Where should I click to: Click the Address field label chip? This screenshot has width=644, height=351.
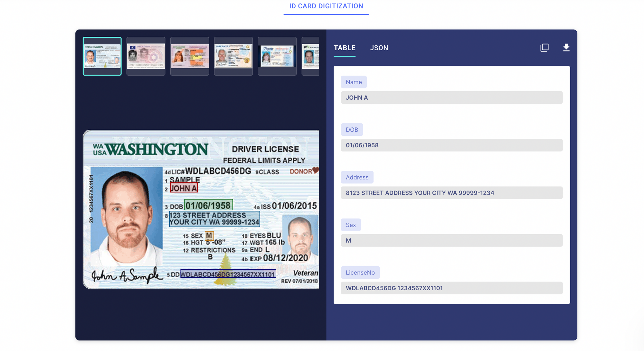[357, 177]
